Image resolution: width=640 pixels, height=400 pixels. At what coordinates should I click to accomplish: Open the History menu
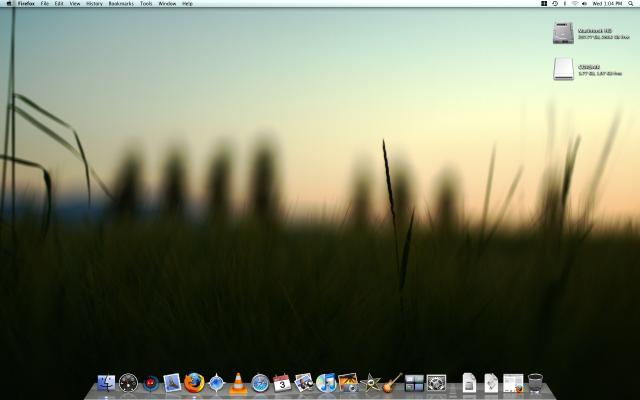coord(94,4)
